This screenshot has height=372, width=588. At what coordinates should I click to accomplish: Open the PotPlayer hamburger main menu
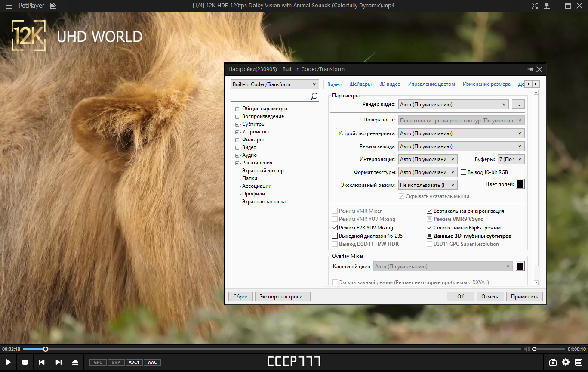9,6
